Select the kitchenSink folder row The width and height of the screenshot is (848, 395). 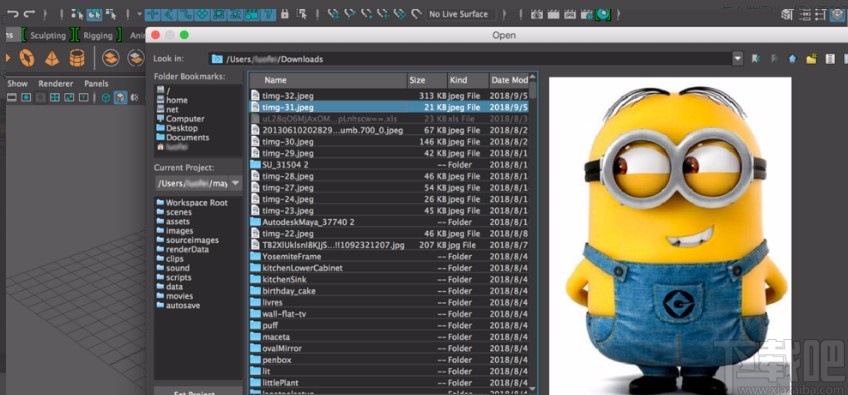click(x=389, y=279)
